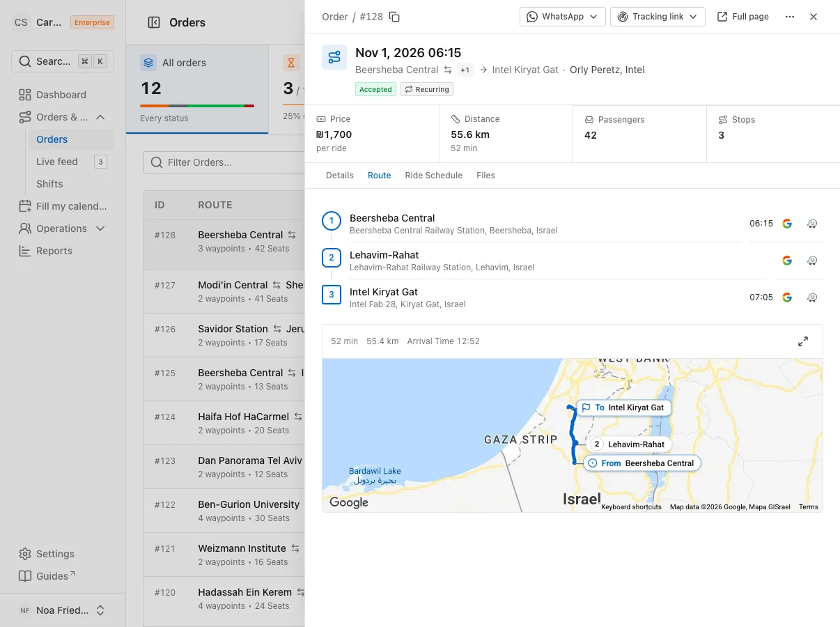The image size is (840, 627).
Task: Expand the Operations section
Action: pyautogui.click(x=63, y=229)
